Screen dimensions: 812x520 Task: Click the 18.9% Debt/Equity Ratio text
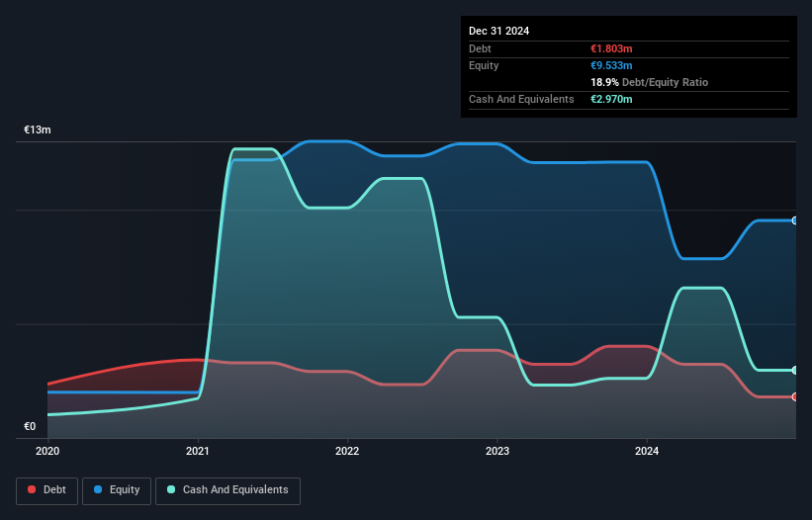coord(649,82)
